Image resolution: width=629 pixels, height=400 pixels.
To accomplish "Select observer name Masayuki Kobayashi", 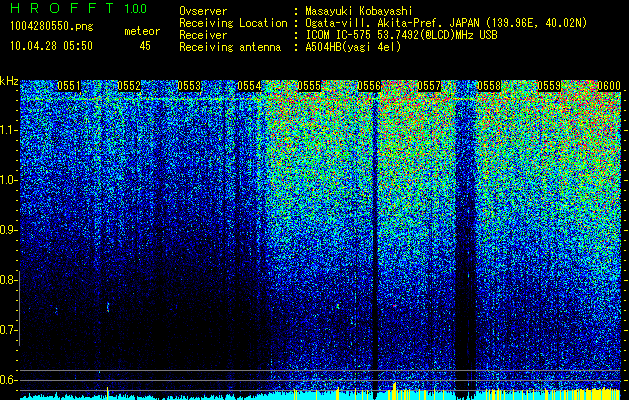I will [x=358, y=11].
